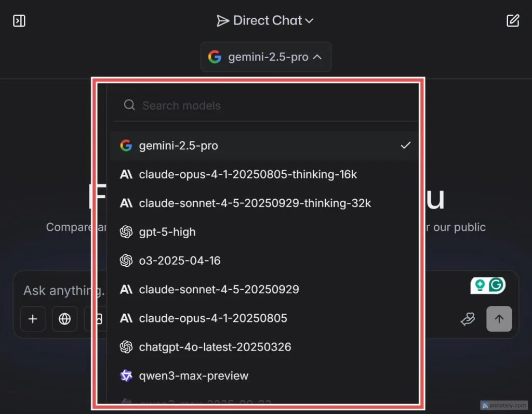Click the magnifier icon in model search
Screen dimensions: 532x414
129,106
